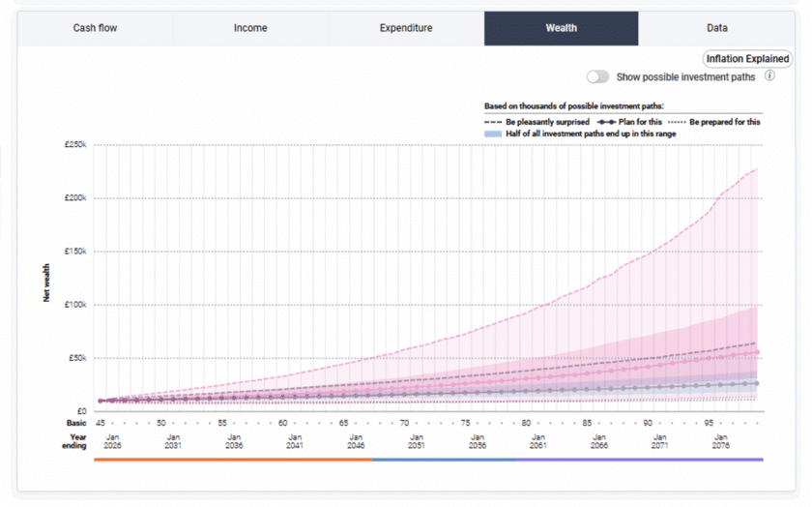This screenshot has height=507, width=812.
Task: Click 'Half of all investment paths' legend swatch
Action: [x=493, y=134]
